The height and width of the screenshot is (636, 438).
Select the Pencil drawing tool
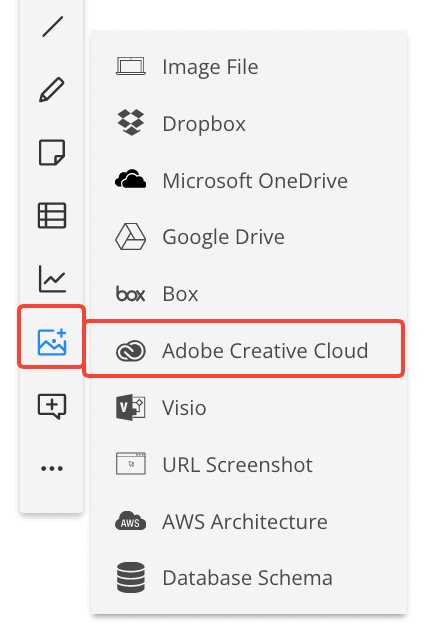click(52, 90)
